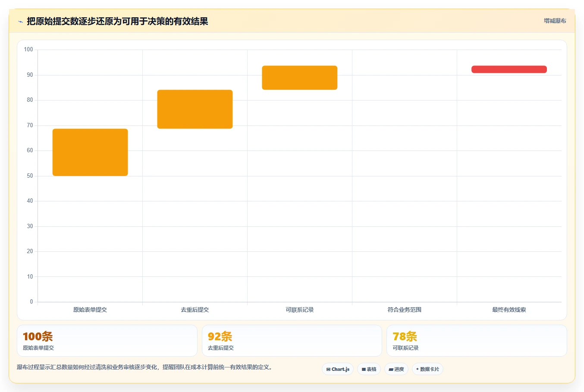
Task: Click the y-axis value 0
Action: (x=31, y=302)
